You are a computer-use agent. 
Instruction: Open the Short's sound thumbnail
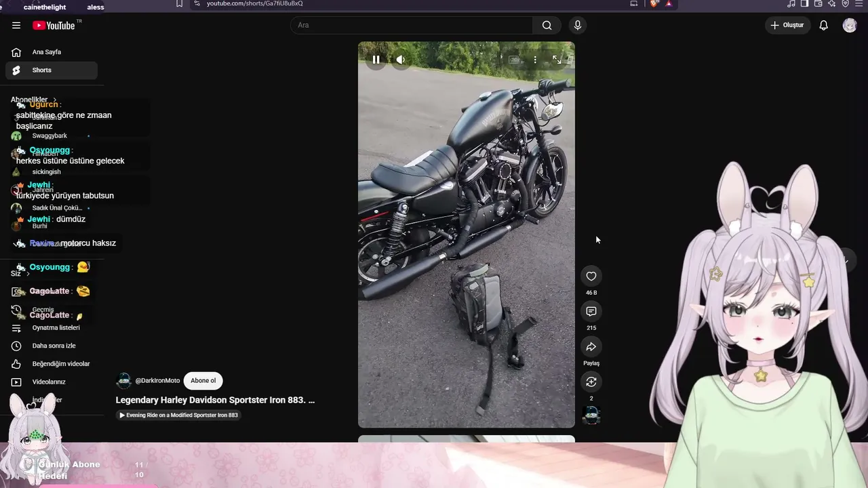pyautogui.click(x=591, y=415)
